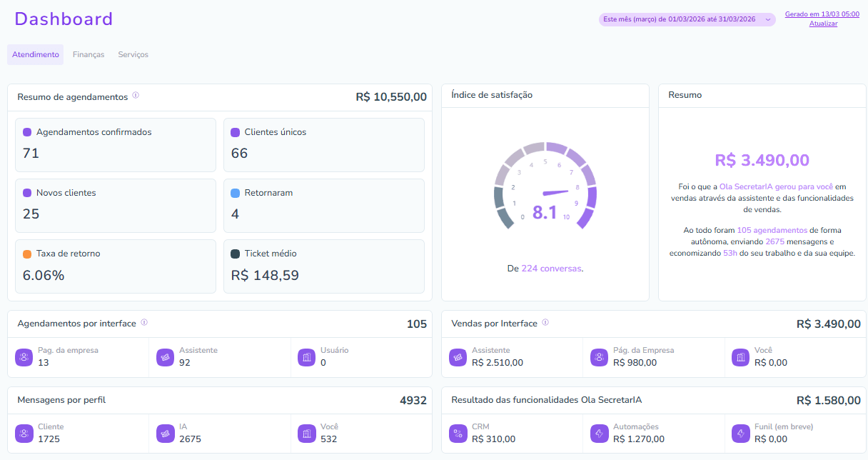Click the info icon next to Vendas por Interface
The width and height of the screenshot is (868, 460).
(546, 323)
